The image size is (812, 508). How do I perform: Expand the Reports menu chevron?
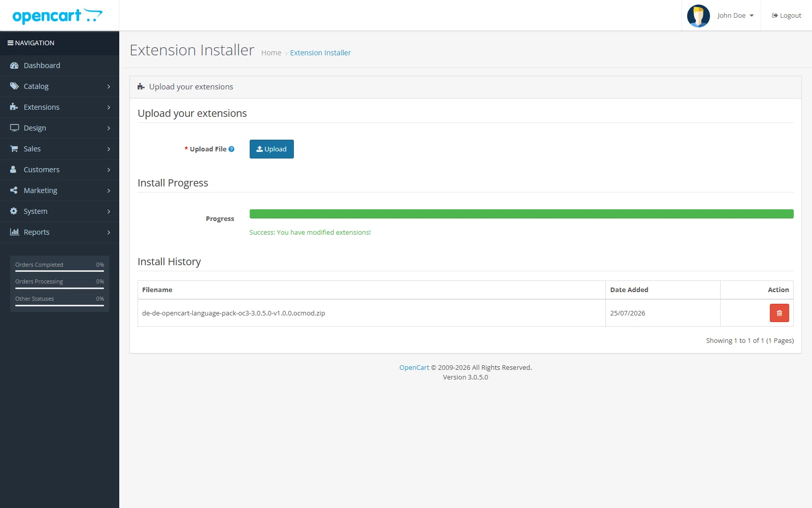(x=109, y=233)
